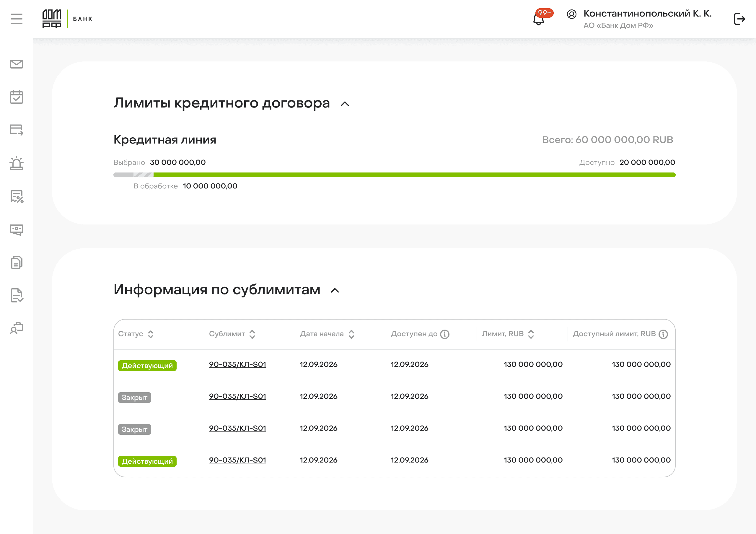This screenshot has width=756, height=534.
Task: Open the copied documents sidebar icon
Action: (x=17, y=262)
